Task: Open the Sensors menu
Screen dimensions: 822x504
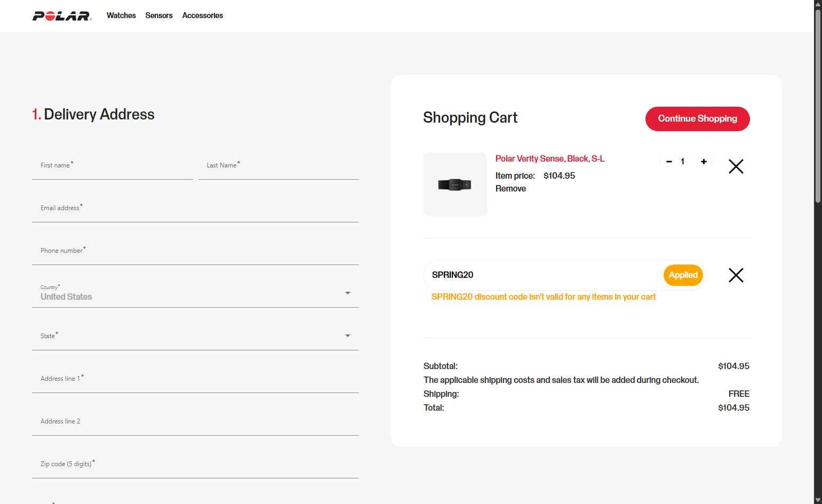Action: coord(159,15)
